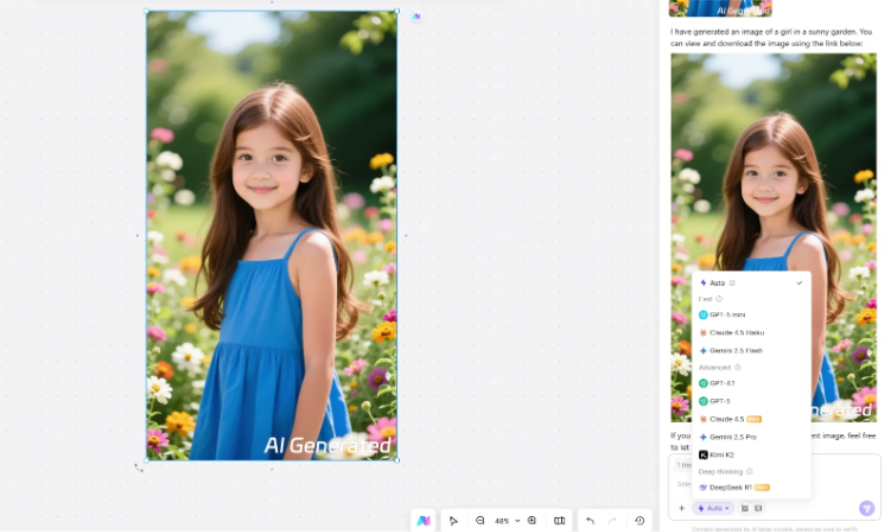Choose the Auto model option
The height and width of the screenshot is (532, 888).
pyautogui.click(x=751, y=283)
